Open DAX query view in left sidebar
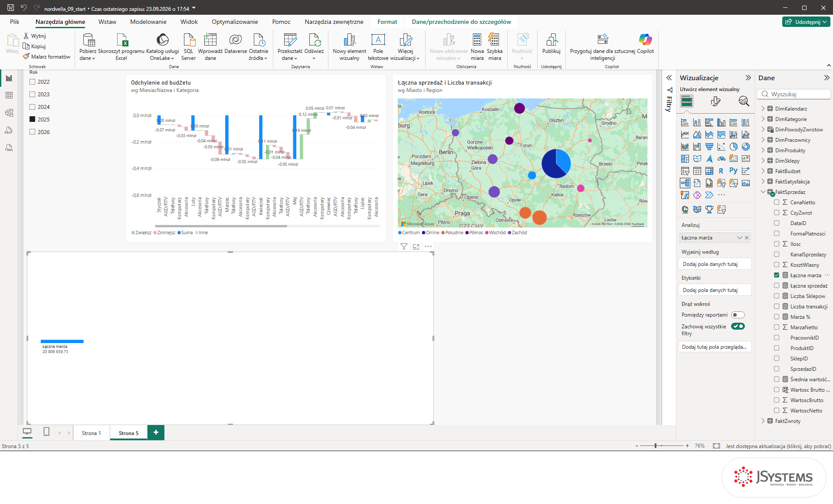The image size is (833, 504). (x=9, y=130)
